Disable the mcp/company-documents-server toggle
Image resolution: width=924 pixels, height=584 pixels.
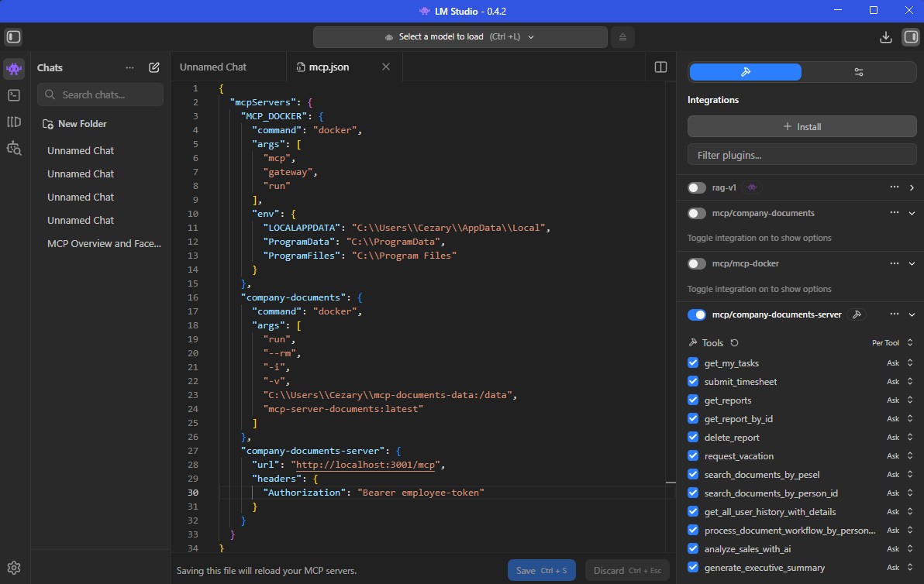(x=697, y=315)
